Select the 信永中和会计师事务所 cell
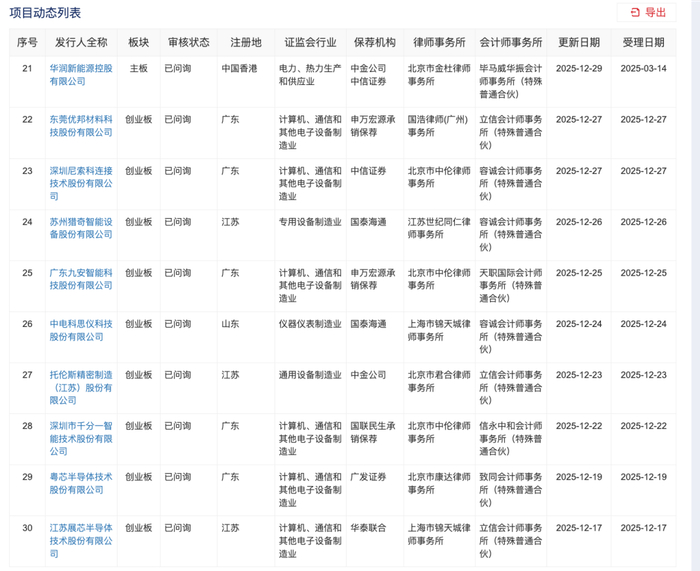Screen dimensions: 700x571 (511, 438)
